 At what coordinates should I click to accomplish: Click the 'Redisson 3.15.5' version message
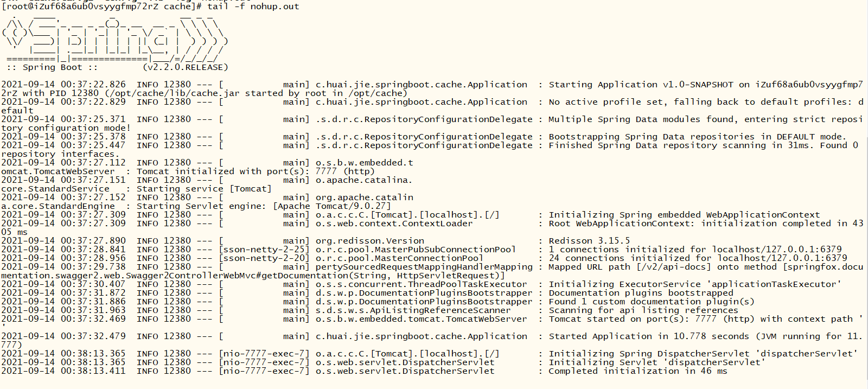[589, 241]
